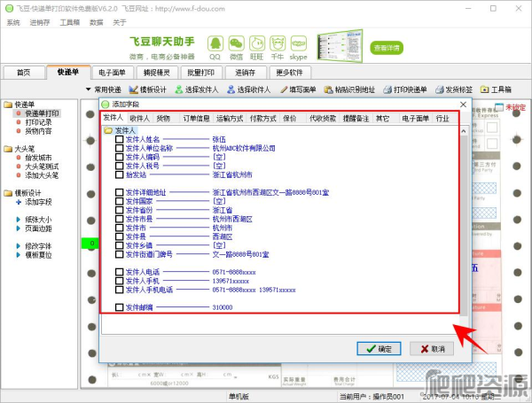This screenshot has width=532, height=403.
Task: Check the 发件人单位名称 checkbox
Action: (x=119, y=148)
